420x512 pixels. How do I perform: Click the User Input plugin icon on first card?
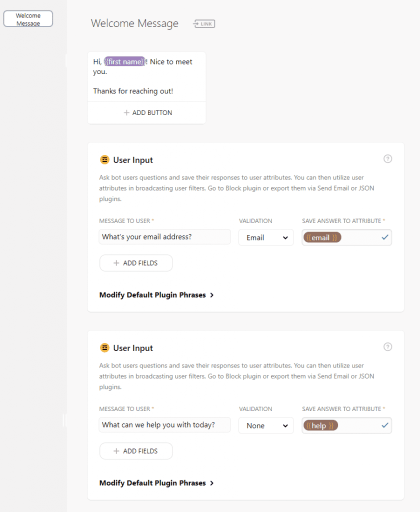(105, 159)
